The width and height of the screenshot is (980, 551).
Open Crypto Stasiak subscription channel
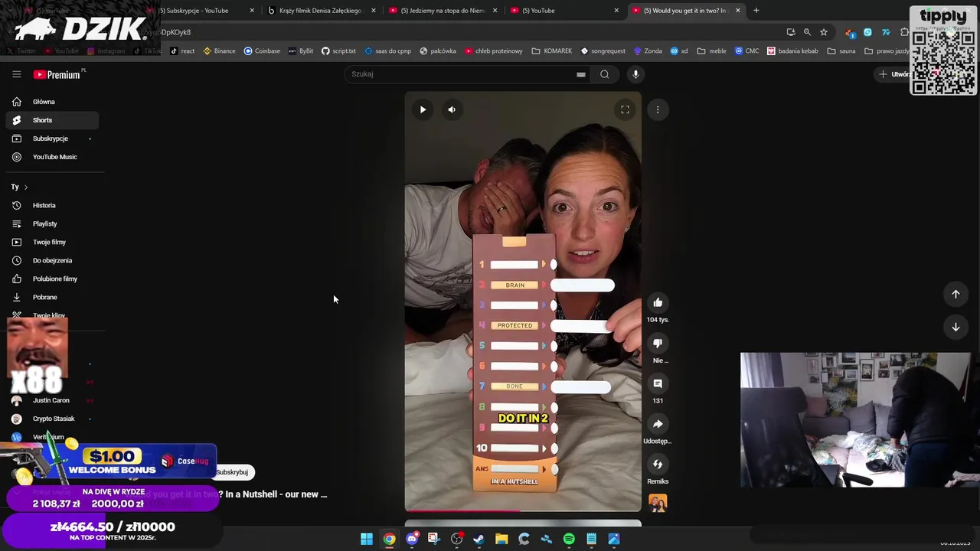point(52,419)
